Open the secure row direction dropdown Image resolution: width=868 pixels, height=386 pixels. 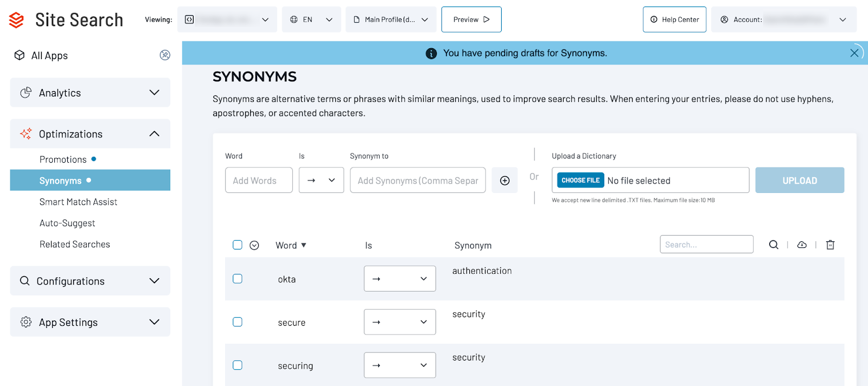coord(400,322)
